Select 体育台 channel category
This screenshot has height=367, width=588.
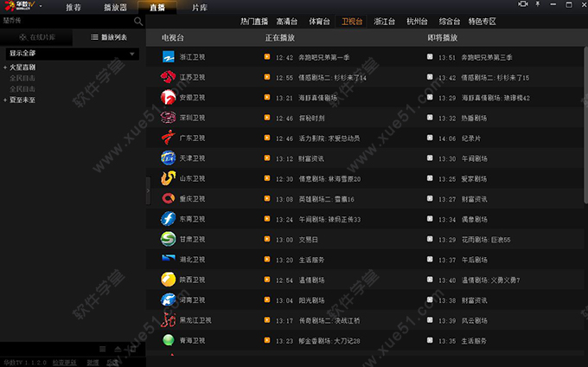(x=319, y=22)
